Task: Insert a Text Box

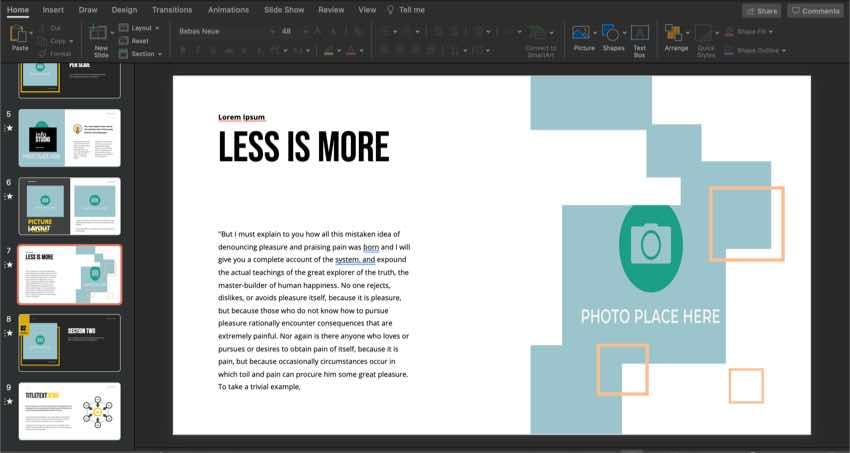Action: point(640,33)
